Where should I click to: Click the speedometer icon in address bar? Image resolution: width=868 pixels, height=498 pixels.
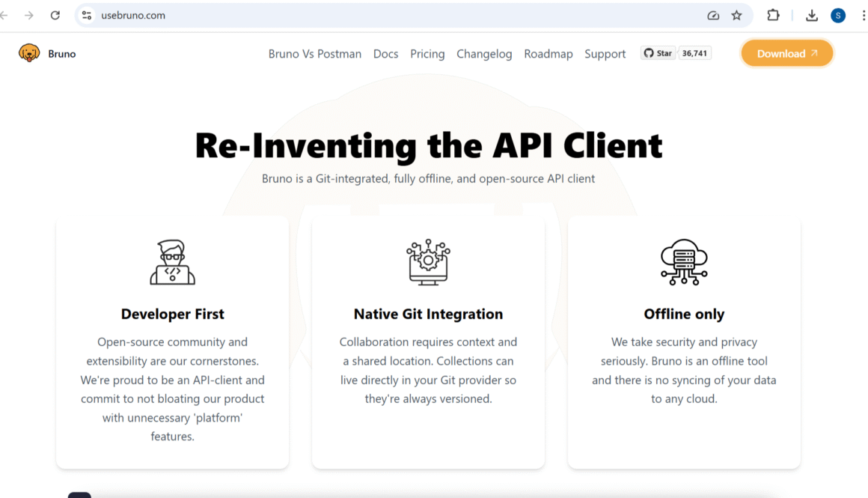pos(713,16)
